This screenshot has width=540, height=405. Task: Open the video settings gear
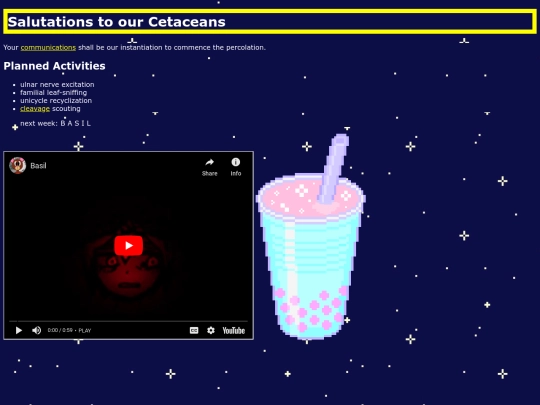[211, 331]
